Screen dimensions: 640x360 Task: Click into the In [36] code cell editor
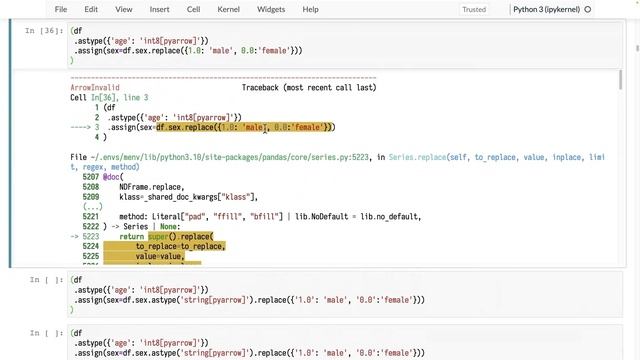pos(345,45)
